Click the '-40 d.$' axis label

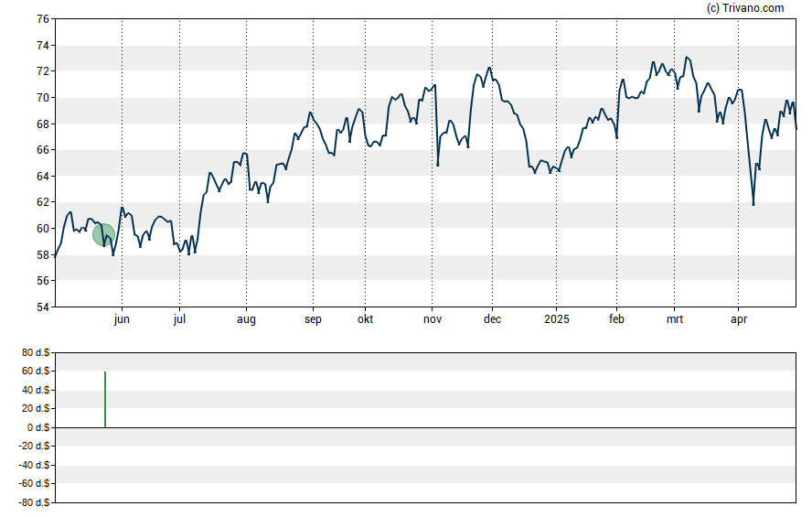click(34, 465)
